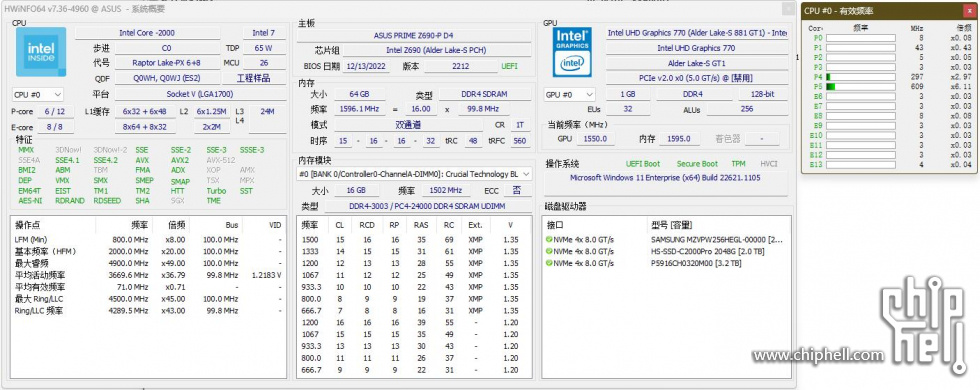Click the P-core 6 / 12 value

[55, 111]
